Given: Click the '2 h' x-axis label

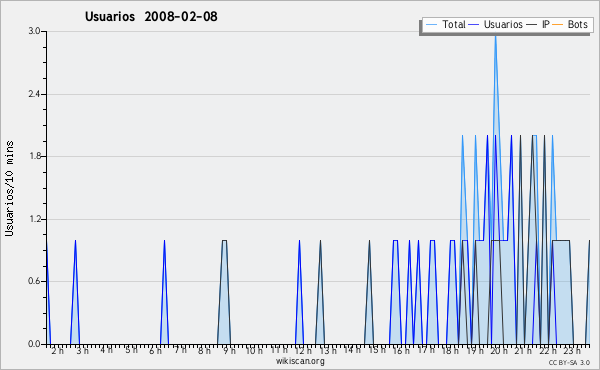Looking at the screenshot, I should coord(57,351).
